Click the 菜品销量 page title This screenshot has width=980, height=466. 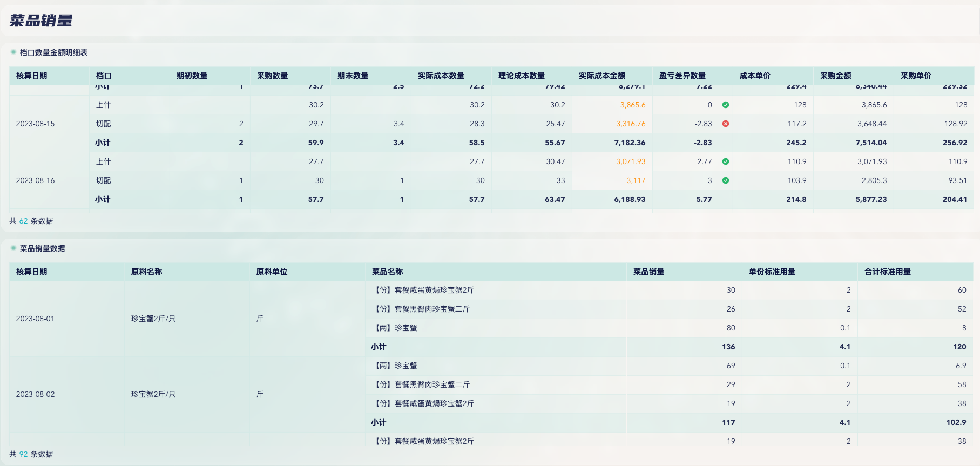[x=41, y=21]
